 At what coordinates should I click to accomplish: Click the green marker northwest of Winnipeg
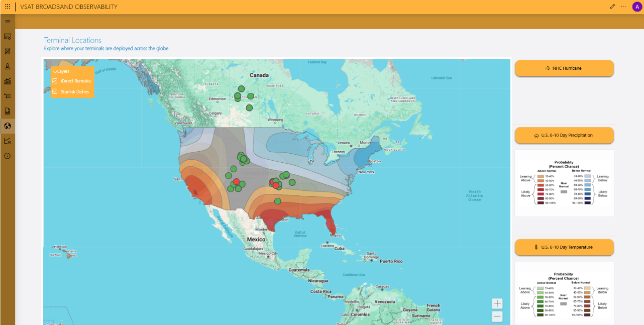coord(249,107)
